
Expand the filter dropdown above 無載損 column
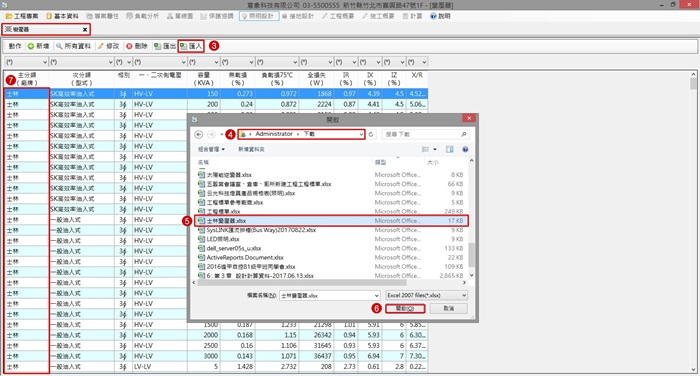(x=252, y=62)
